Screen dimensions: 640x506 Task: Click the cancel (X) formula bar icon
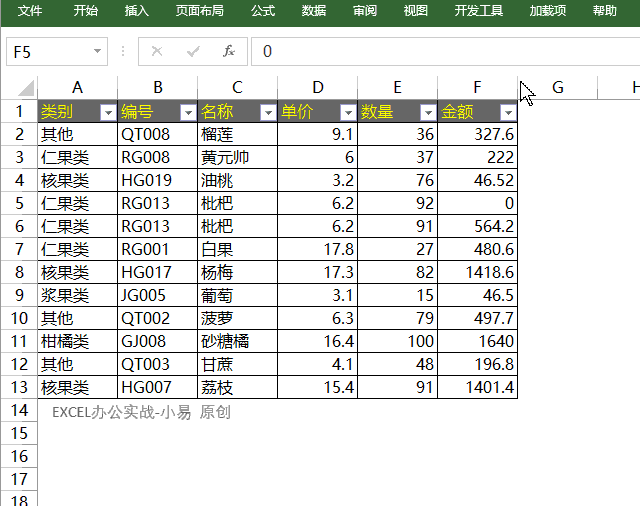click(x=157, y=51)
